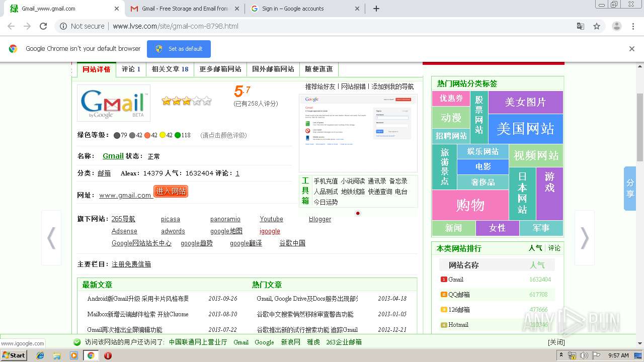
Task: Click 网站报错 link
Action: tap(353, 86)
